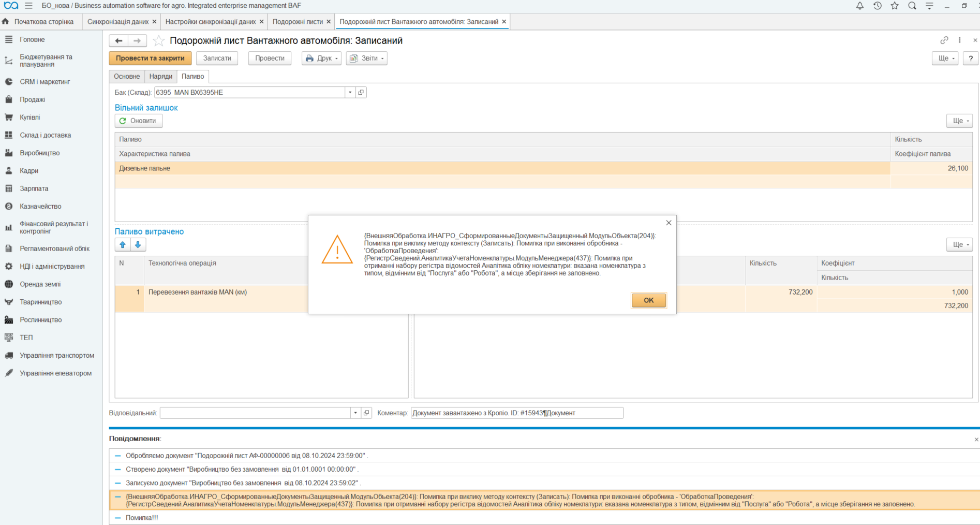Open the Зарплата sidebar section
This screenshot has width=980, height=525.
(34, 188)
